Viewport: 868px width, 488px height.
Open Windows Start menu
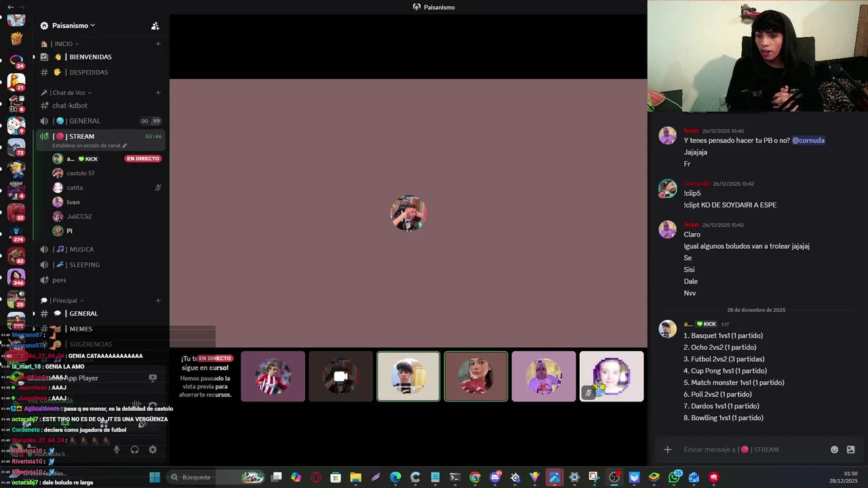(155, 477)
